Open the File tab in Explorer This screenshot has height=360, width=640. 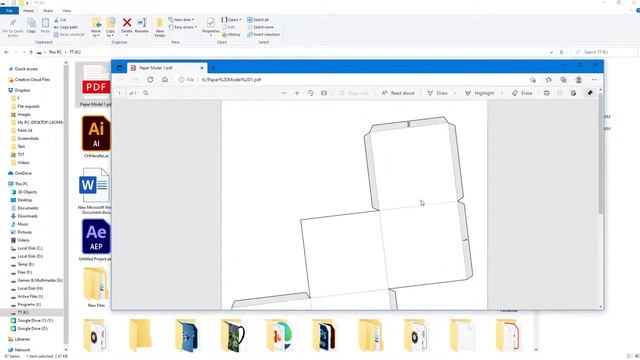pos(9,11)
